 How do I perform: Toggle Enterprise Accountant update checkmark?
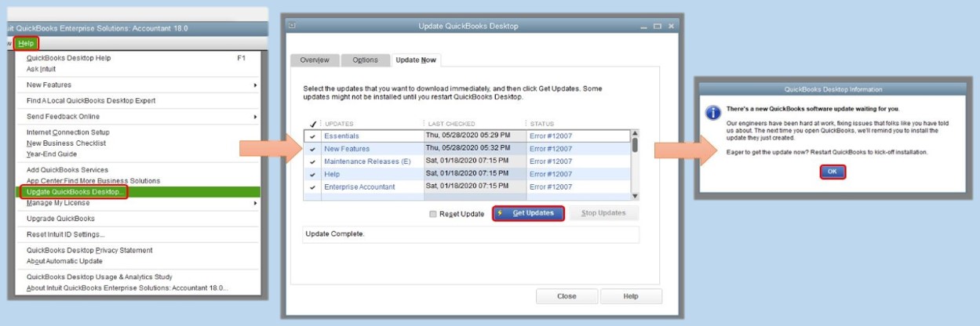[312, 187]
